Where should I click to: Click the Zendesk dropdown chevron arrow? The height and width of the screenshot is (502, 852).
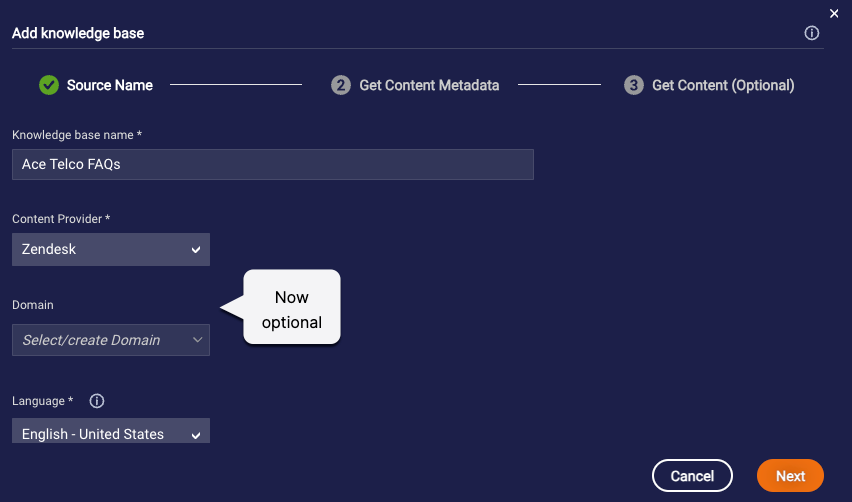point(196,250)
